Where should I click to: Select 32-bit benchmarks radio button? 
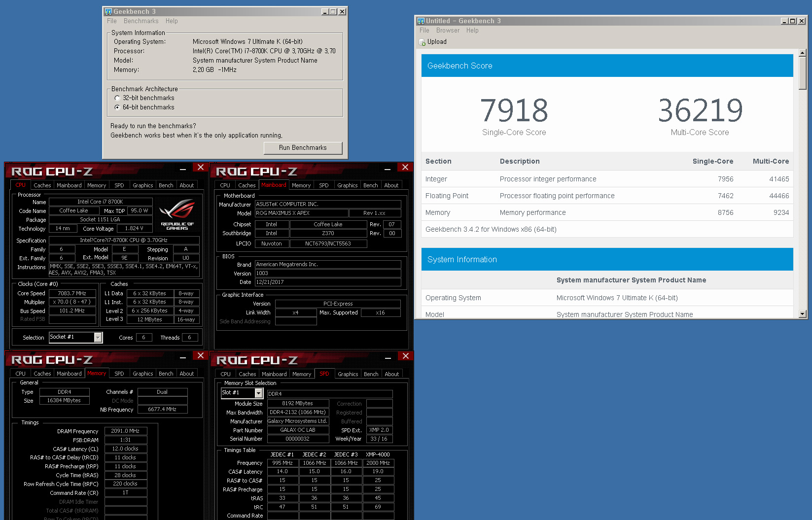click(117, 98)
